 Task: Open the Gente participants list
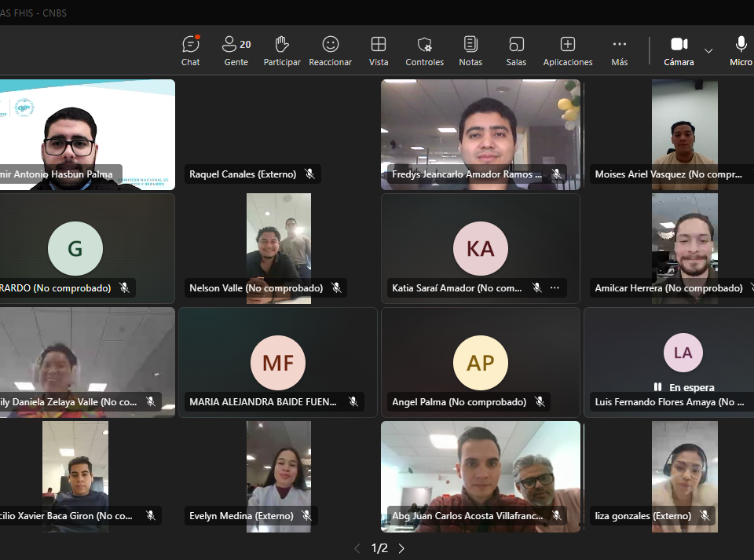point(236,50)
